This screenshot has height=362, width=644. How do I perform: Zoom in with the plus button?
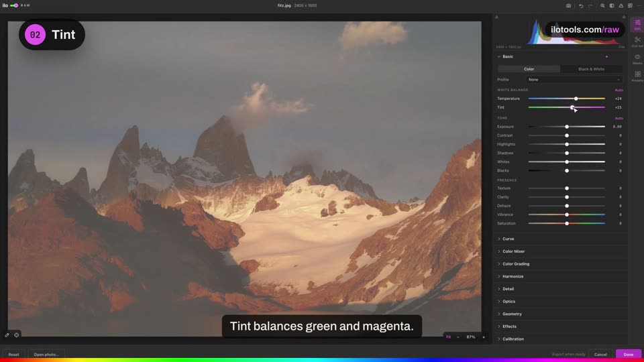coord(484,337)
